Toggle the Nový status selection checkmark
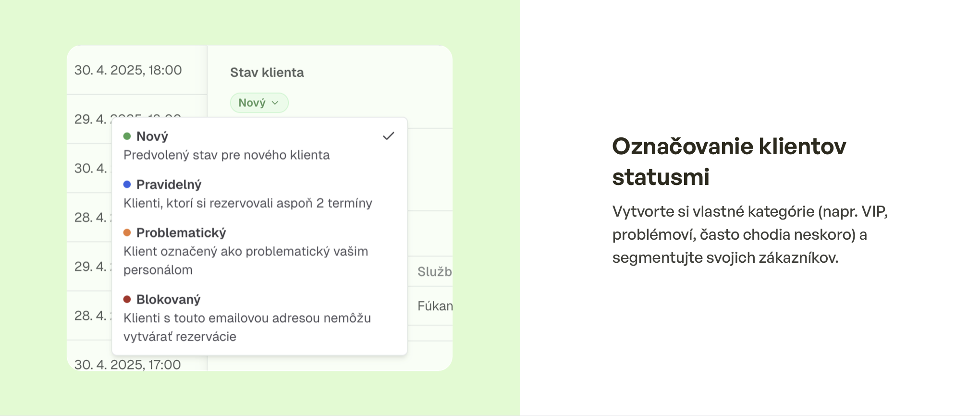 point(388,136)
